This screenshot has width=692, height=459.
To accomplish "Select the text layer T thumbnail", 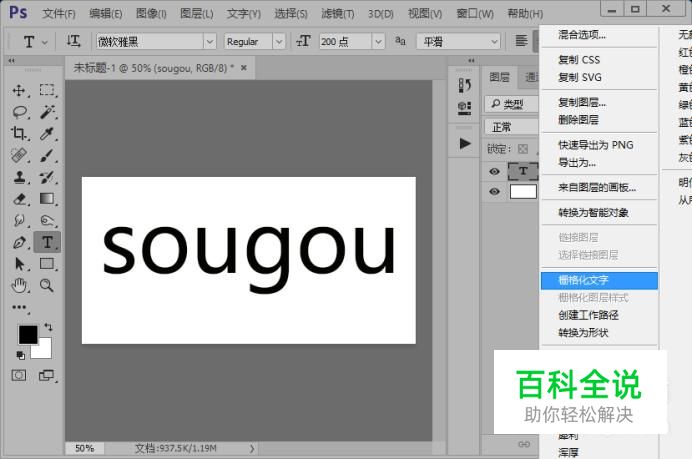I will 523,171.
